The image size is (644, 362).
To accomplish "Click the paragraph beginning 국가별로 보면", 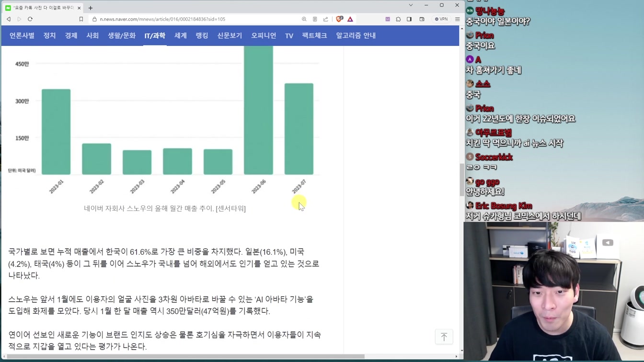I will [x=164, y=263].
